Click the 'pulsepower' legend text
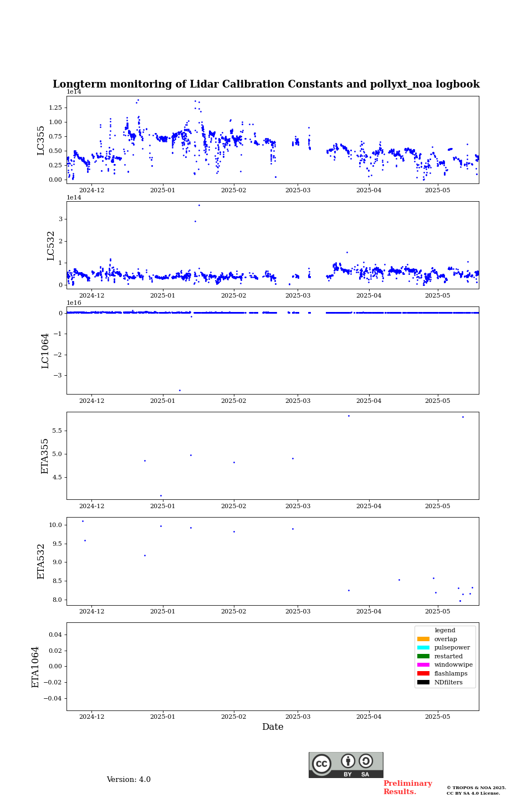Screen dimensions: 532x798 (x=452, y=648)
